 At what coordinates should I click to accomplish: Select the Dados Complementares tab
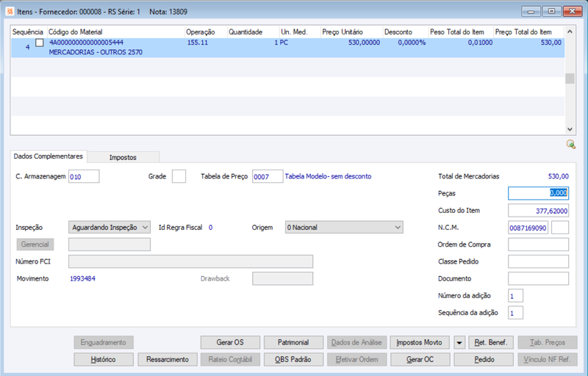49,156
